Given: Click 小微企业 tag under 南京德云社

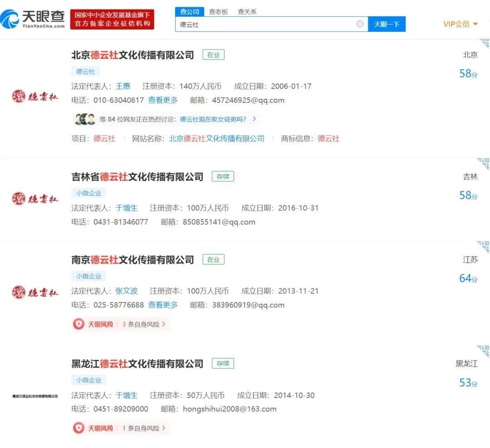Looking at the screenshot, I should coord(88,276).
